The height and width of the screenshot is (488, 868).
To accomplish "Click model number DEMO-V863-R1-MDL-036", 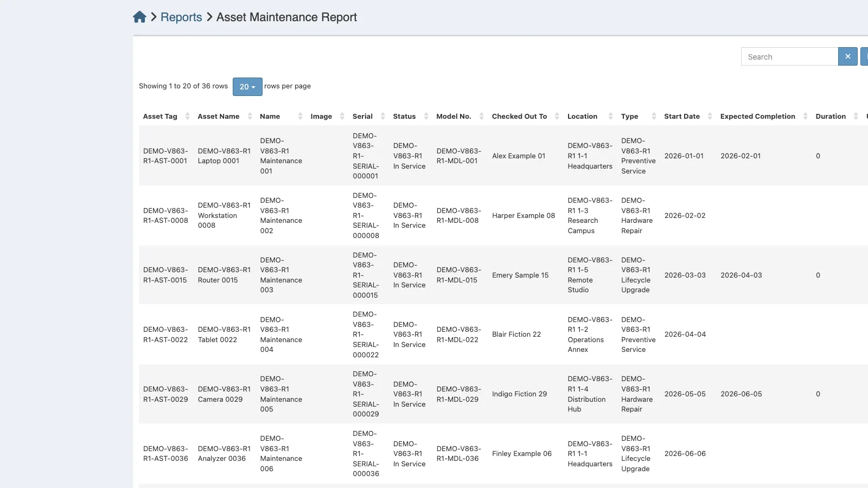I will tap(458, 454).
